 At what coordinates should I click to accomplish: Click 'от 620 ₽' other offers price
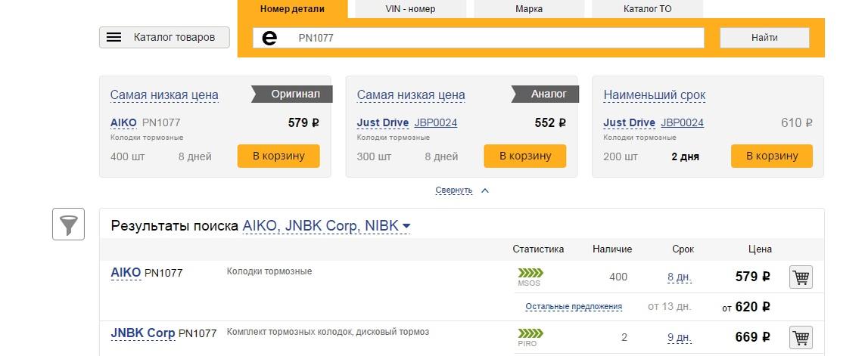746,307
